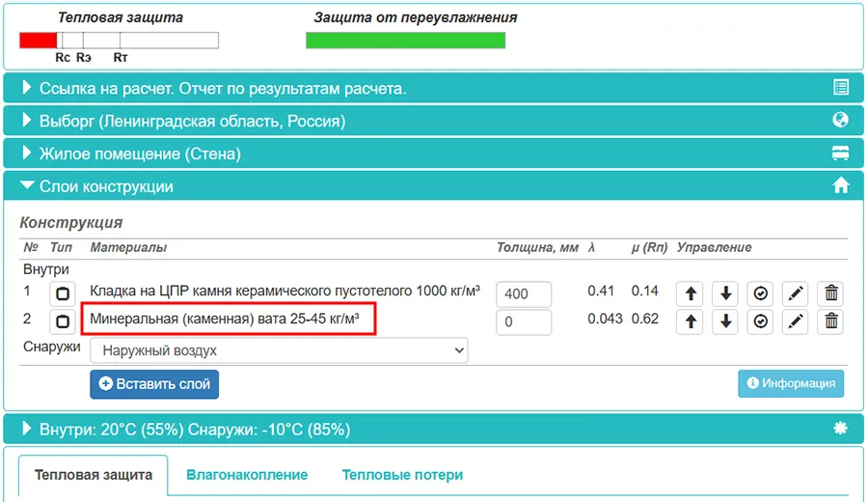
Task: Click the globe icon in Выборг header
Action: coord(840,121)
